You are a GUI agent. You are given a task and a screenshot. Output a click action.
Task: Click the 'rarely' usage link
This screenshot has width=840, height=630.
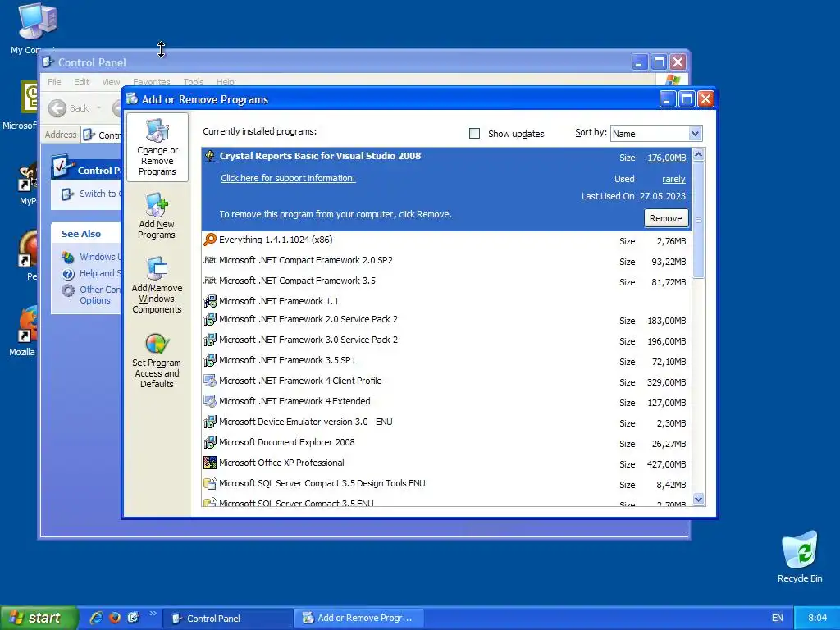click(673, 179)
